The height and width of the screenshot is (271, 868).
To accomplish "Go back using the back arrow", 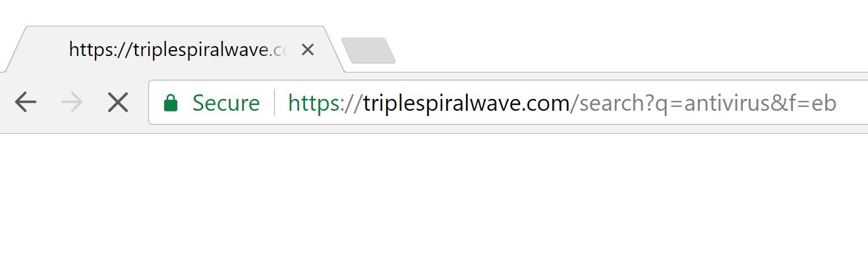I will point(26,102).
